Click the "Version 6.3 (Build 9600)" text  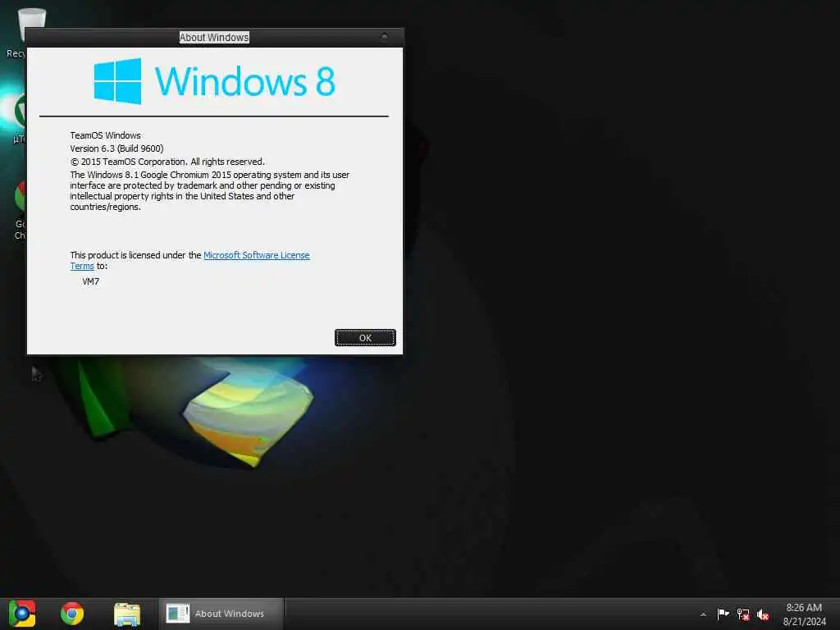pyautogui.click(x=116, y=148)
